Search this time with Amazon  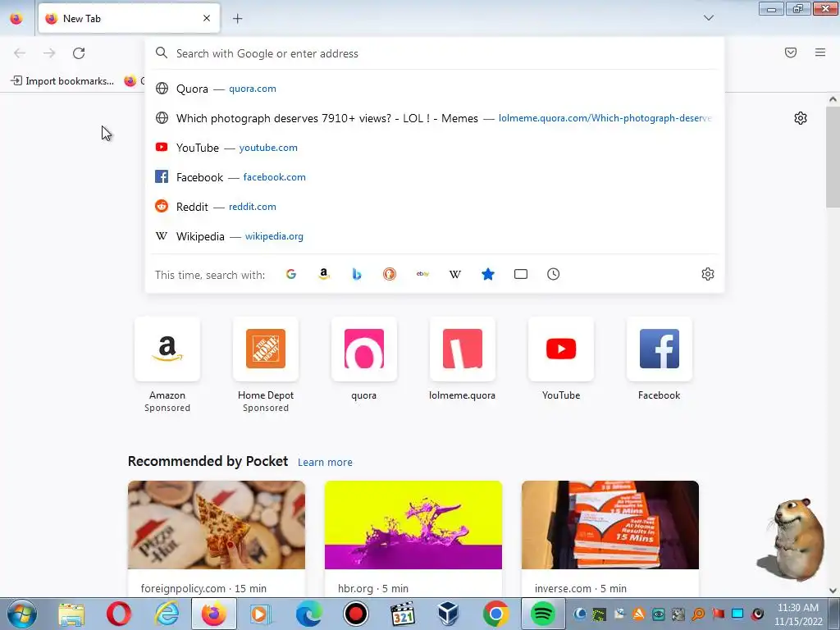tap(323, 274)
